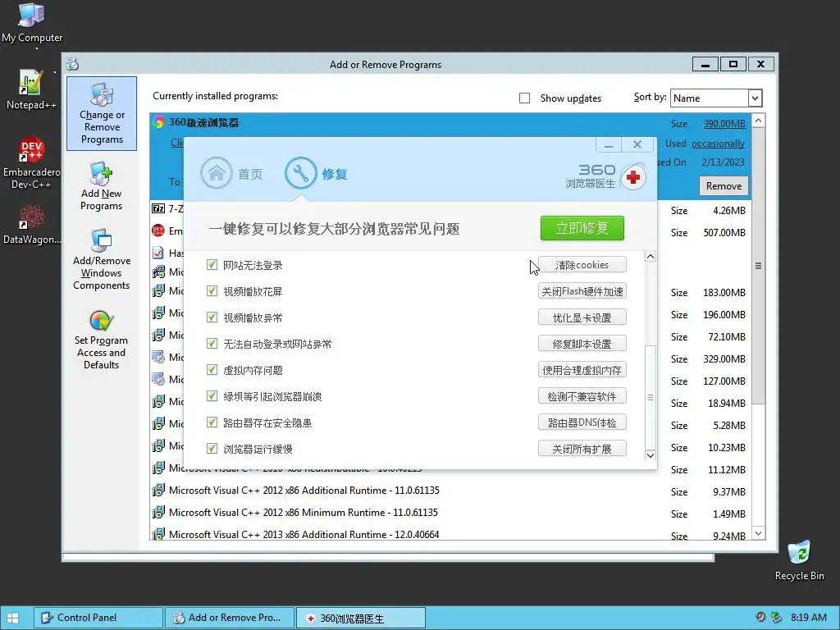Switch to 360浏览器医生 taskbar item
The width and height of the screenshot is (840, 630).
[361, 619]
